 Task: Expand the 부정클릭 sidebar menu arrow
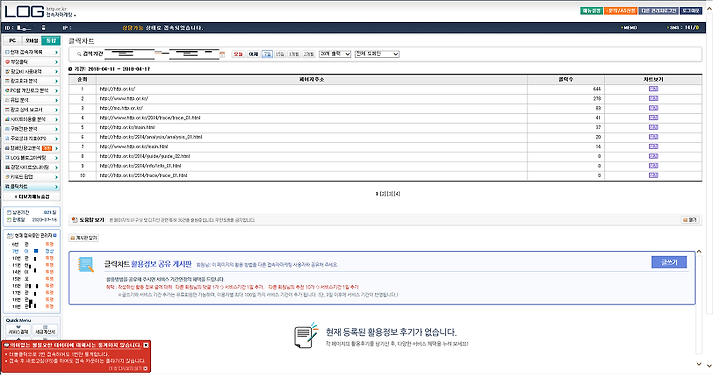(x=56, y=62)
